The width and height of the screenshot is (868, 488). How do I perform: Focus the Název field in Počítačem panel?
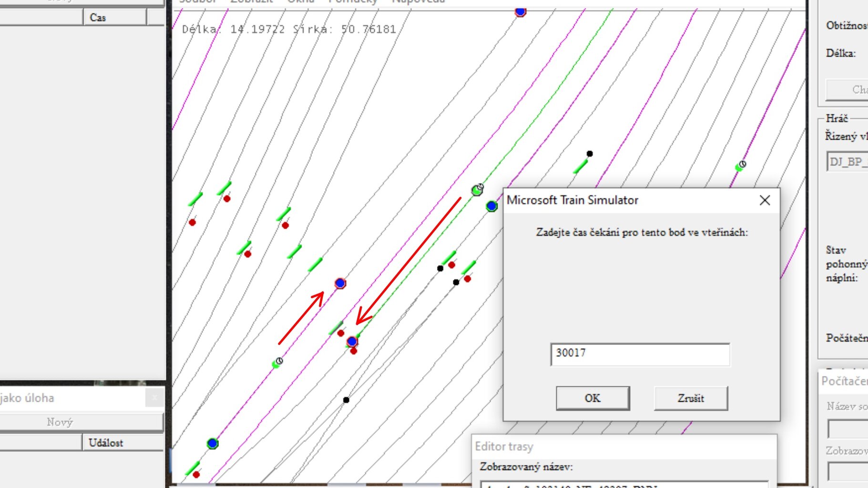[x=848, y=428]
